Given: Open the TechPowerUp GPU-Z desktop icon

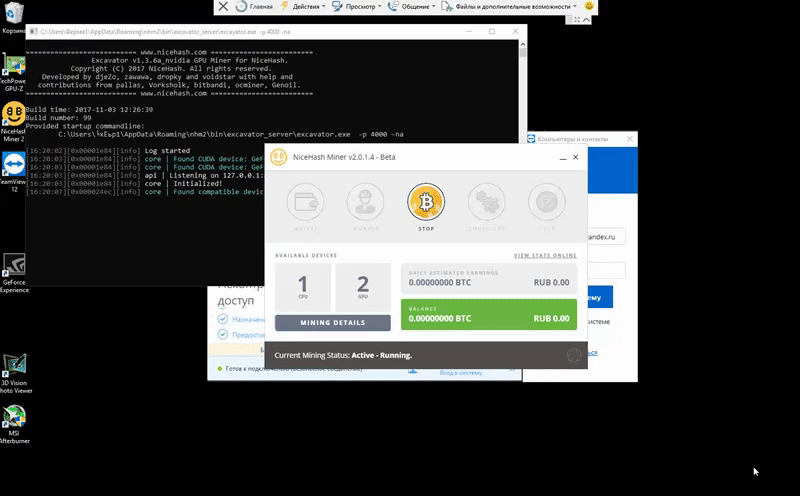Looking at the screenshot, I should (x=13, y=72).
